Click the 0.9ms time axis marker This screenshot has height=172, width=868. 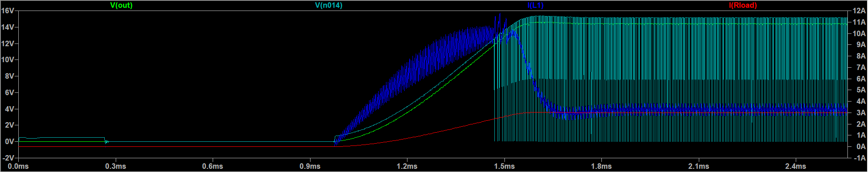pos(310,166)
